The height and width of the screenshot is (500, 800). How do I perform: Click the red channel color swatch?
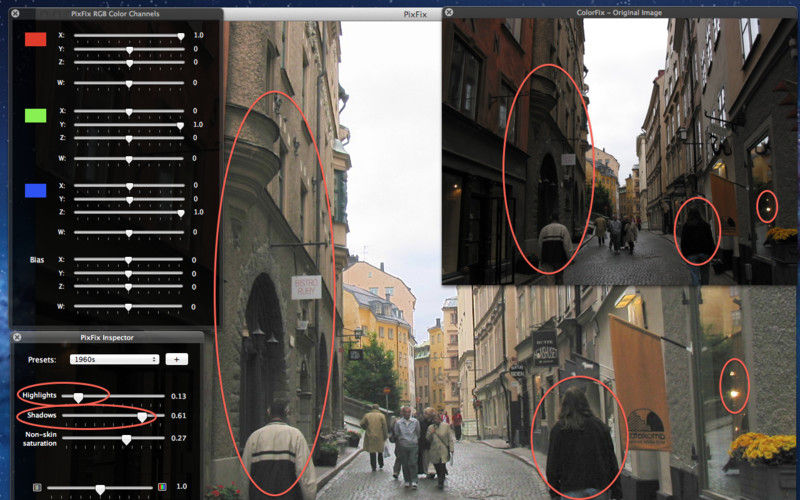coord(36,39)
